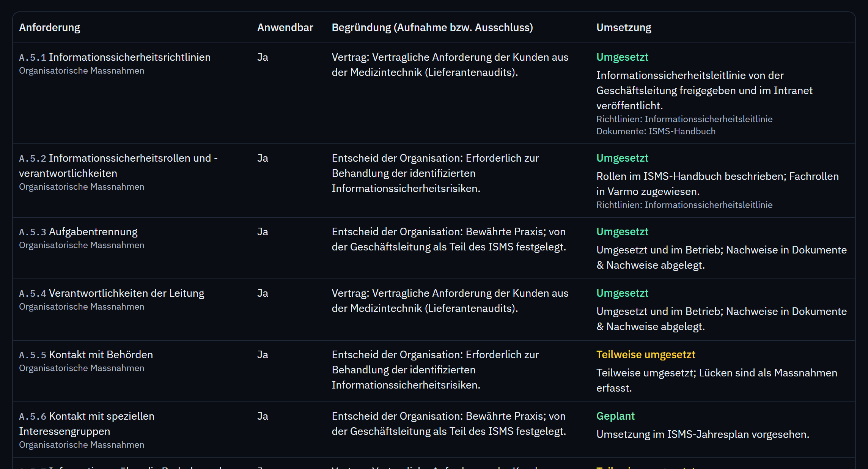Click the Umgesetzt status for A.5.1

point(622,57)
